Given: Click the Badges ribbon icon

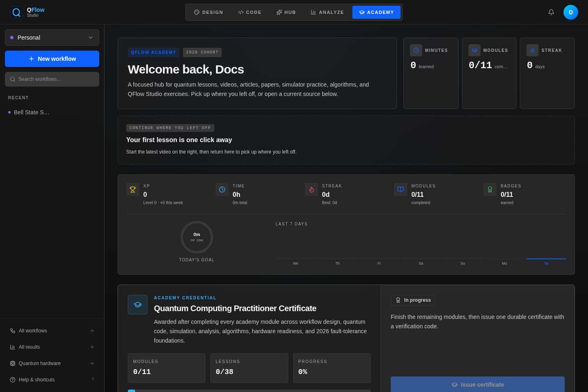Looking at the screenshot, I should click(490, 189).
